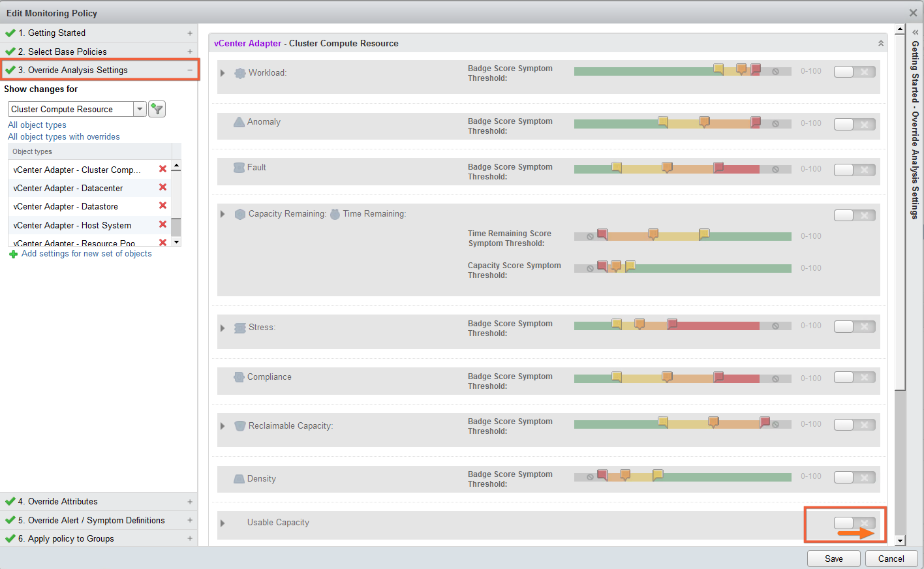Remove the vCenter Adapter - Datacenter entry

tap(162, 187)
